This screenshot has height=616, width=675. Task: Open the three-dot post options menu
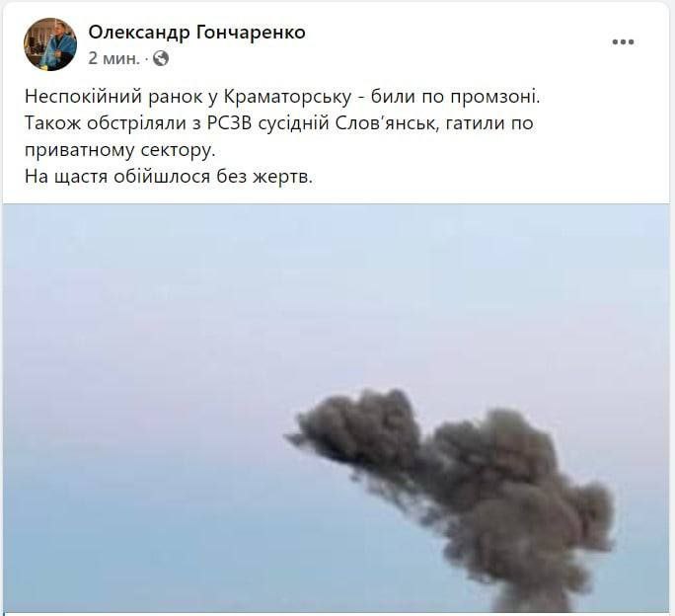pyautogui.click(x=623, y=41)
